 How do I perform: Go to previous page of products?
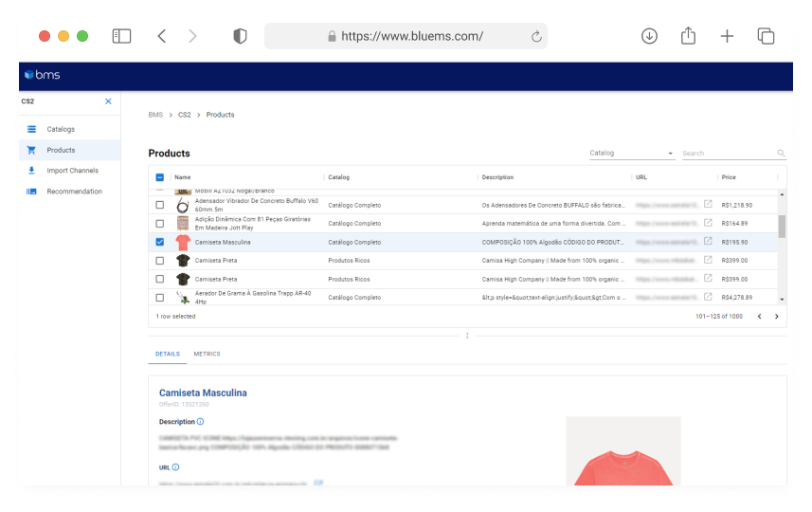[x=759, y=316]
